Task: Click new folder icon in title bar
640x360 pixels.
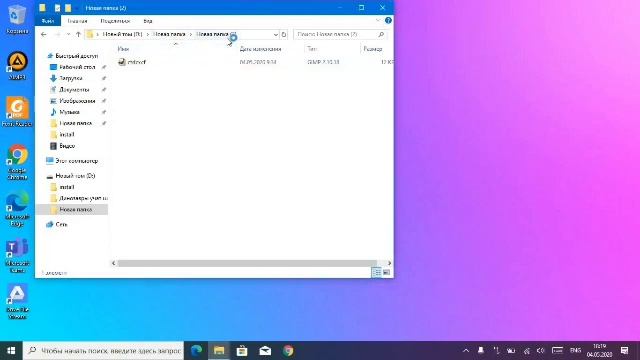Action: coord(68,8)
